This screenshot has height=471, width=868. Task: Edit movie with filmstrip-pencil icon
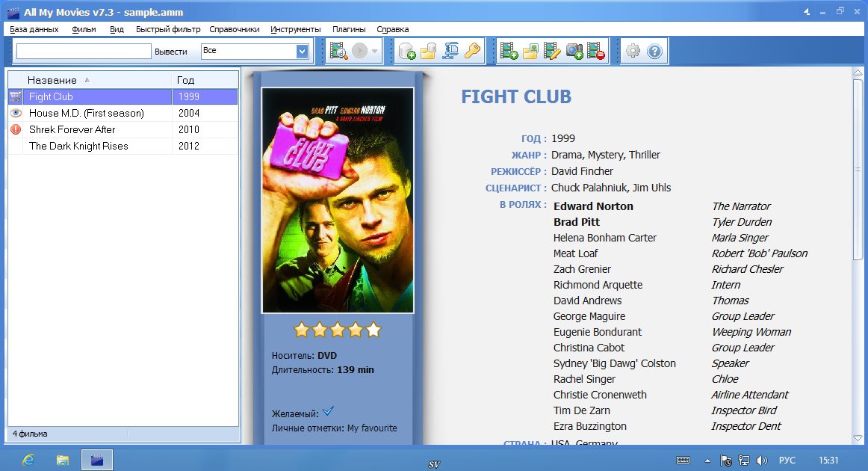pyautogui.click(x=552, y=51)
